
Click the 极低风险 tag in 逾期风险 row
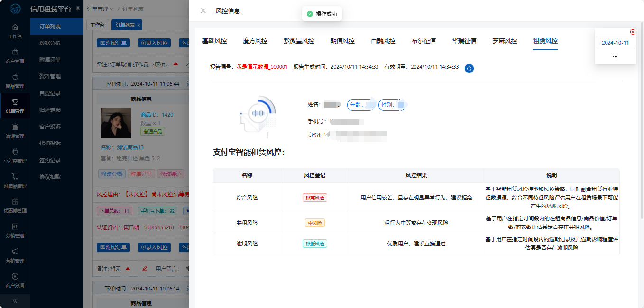315,244
